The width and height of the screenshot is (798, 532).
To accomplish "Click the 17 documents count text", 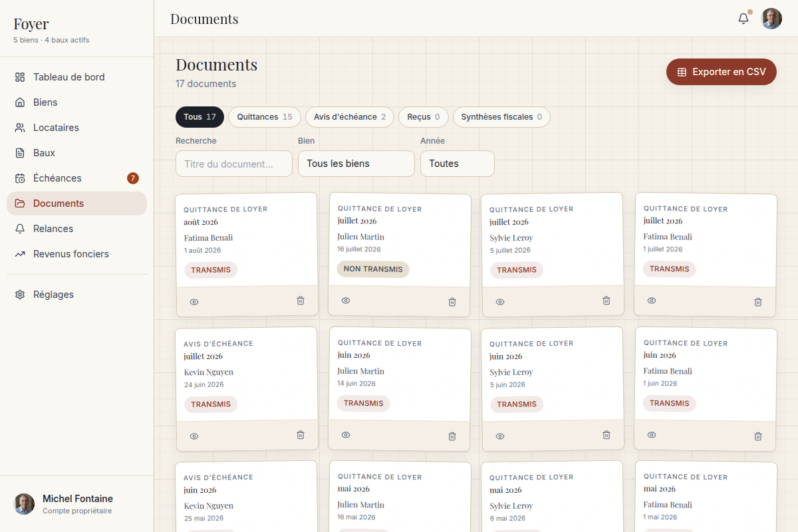I will (205, 84).
